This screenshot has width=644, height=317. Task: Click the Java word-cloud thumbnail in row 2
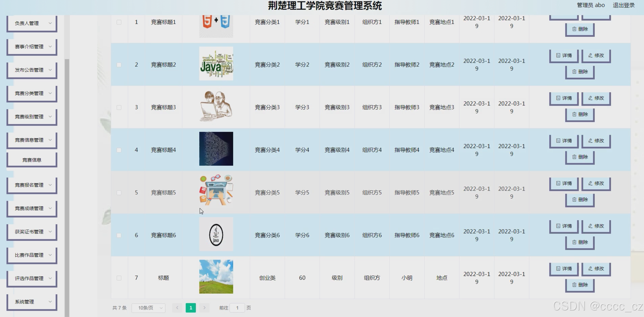point(216,64)
